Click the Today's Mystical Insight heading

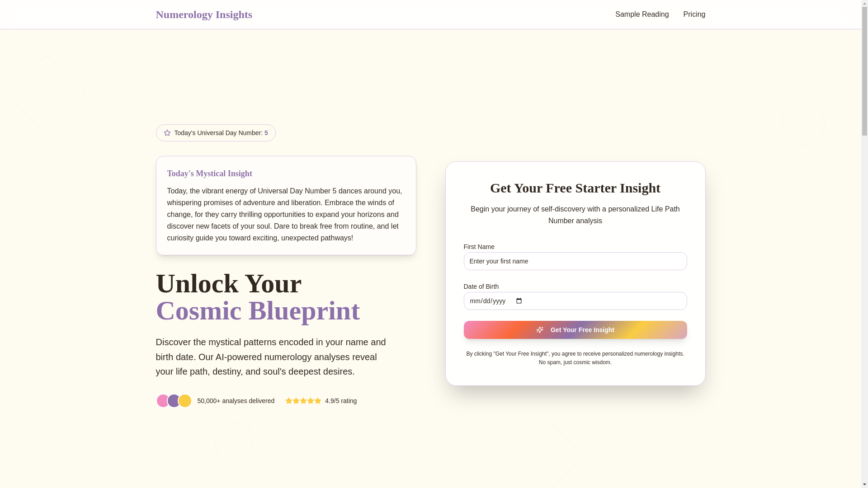tap(210, 174)
